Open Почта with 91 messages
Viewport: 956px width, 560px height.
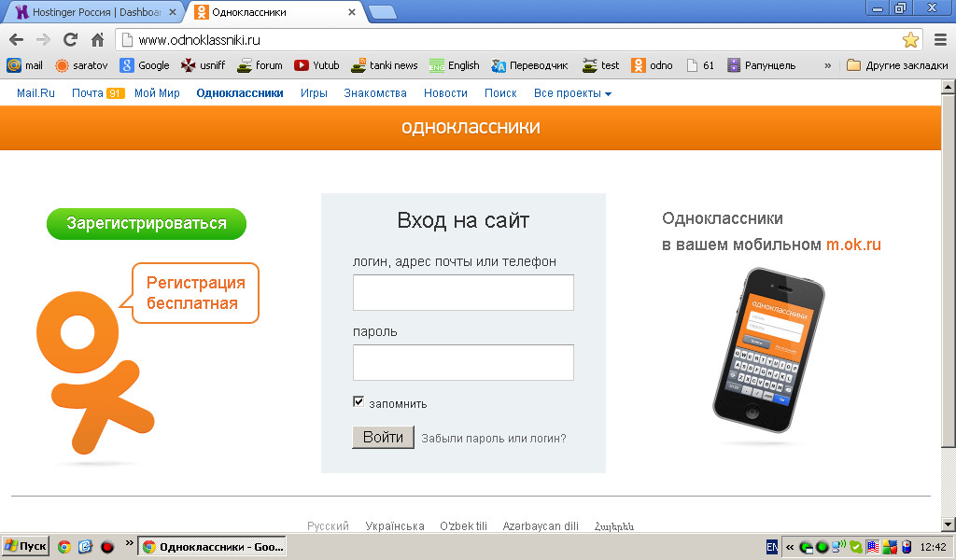point(98,93)
